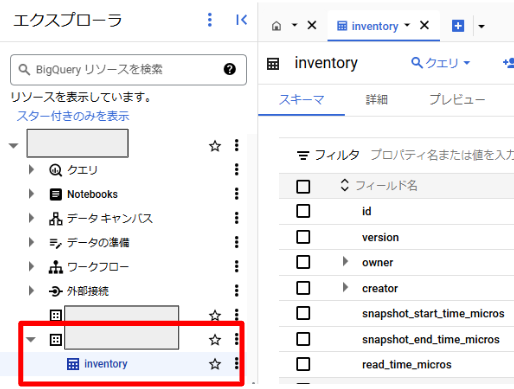Open the データ キャンバス row three-dot menu

point(237,218)
